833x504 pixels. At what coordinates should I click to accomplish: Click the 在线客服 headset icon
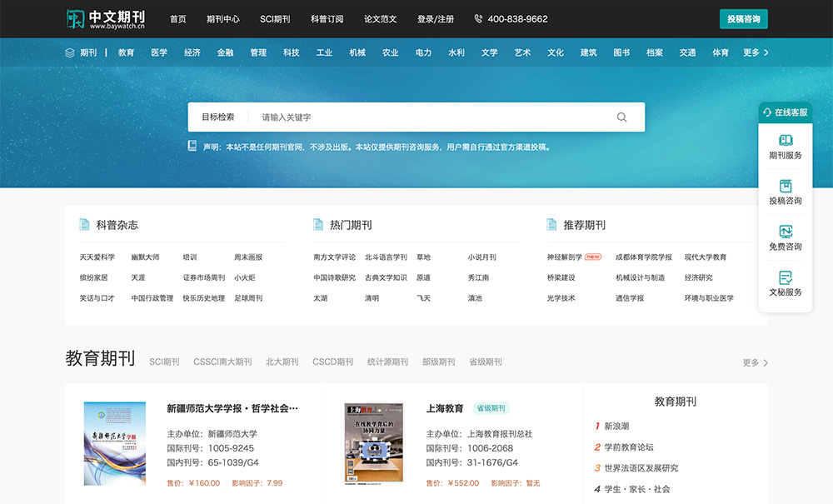tap(767, 112)
